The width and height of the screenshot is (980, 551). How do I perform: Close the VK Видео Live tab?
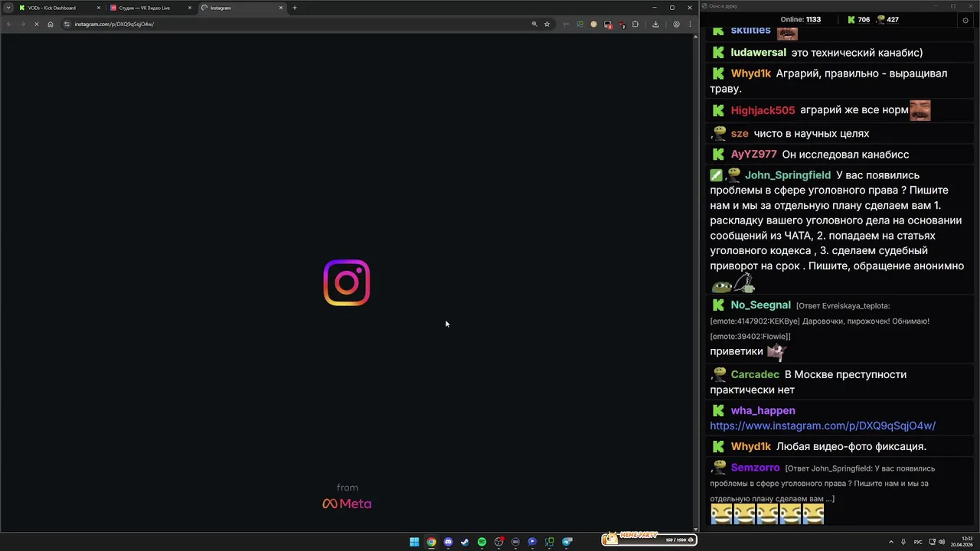pyautogui.click(x=190, y=8)
